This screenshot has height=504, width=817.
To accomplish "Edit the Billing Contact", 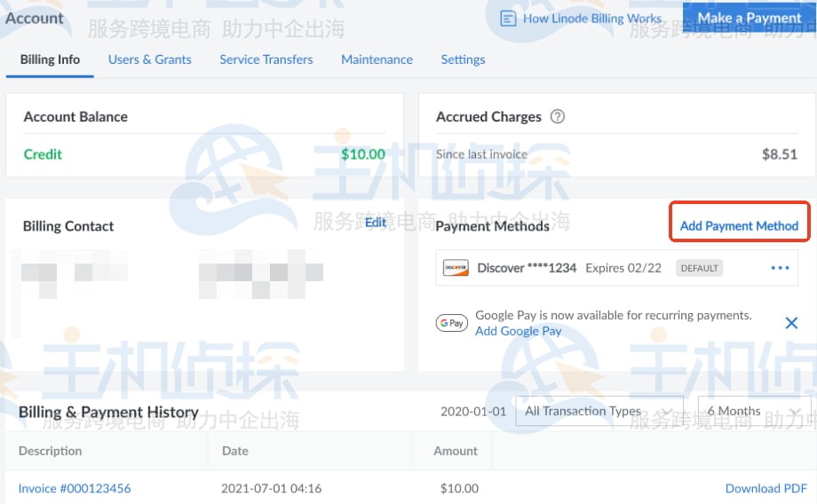I will [x=376, y=223].
